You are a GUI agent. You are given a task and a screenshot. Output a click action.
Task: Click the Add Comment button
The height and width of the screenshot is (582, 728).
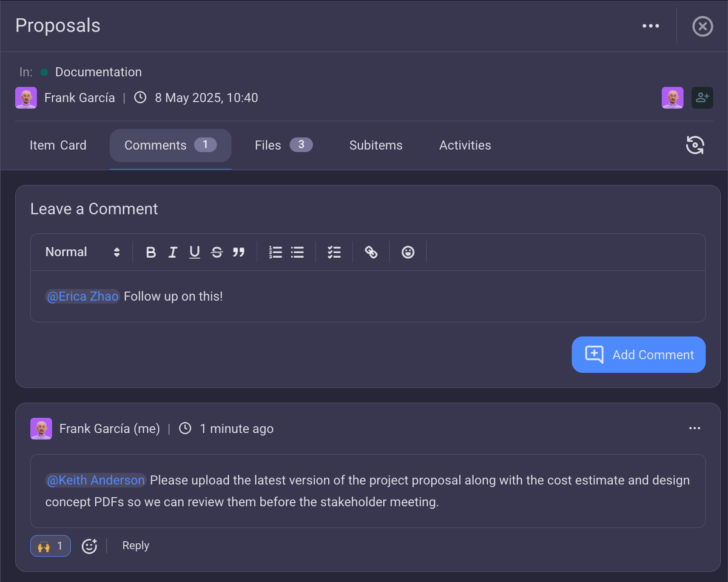point(638,355)
